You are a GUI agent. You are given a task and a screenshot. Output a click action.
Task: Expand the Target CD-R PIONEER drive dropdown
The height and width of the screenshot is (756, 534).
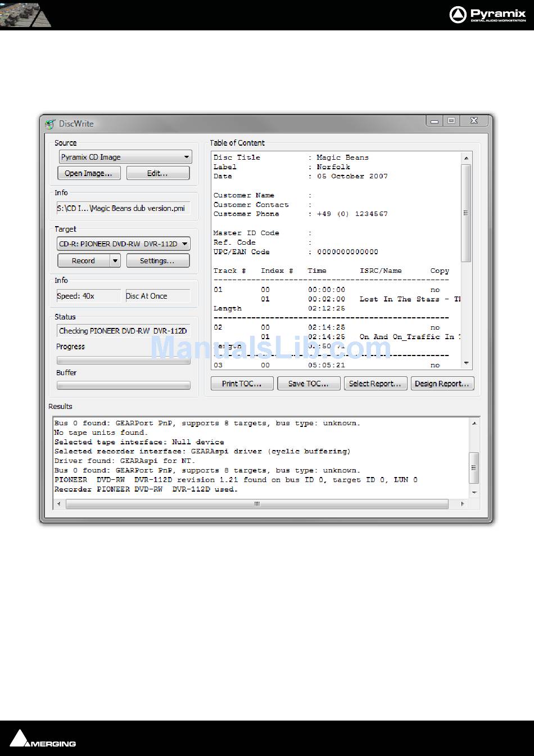124,244
